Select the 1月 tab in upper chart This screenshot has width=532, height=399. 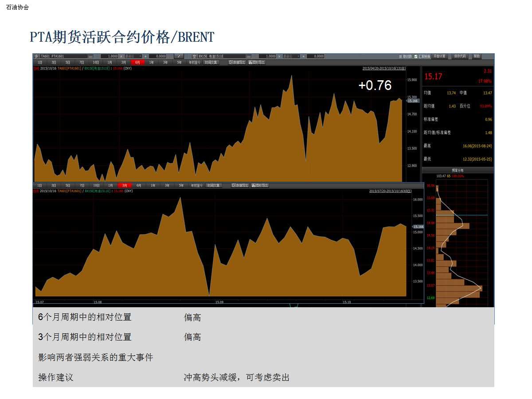point(110,63)
